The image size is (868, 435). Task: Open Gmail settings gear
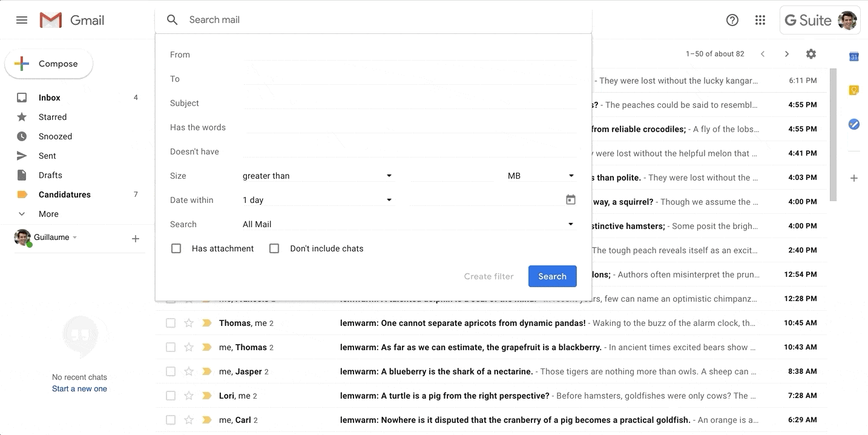tap(810, 53)
